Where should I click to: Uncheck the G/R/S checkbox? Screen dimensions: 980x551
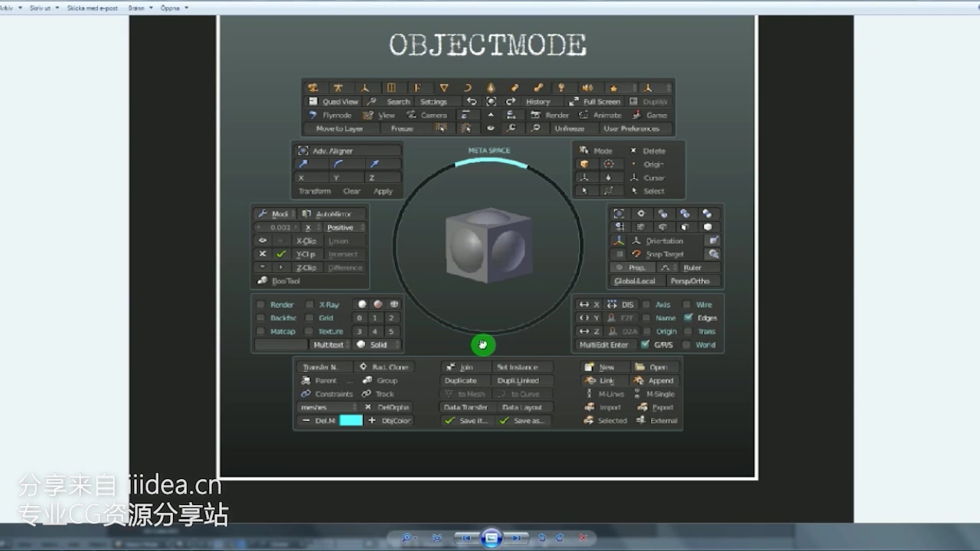pyautogui.click(x=645, y=344)
